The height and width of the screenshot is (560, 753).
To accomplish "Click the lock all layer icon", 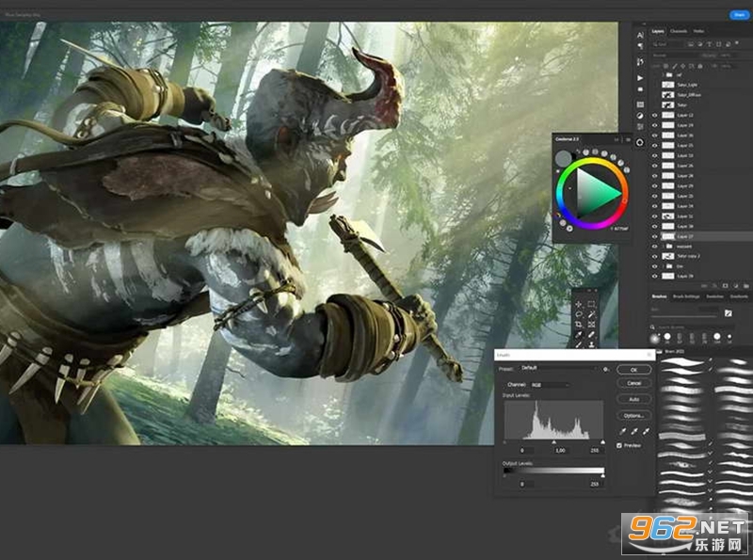I will pyautogui.click(x=700, y=66).
